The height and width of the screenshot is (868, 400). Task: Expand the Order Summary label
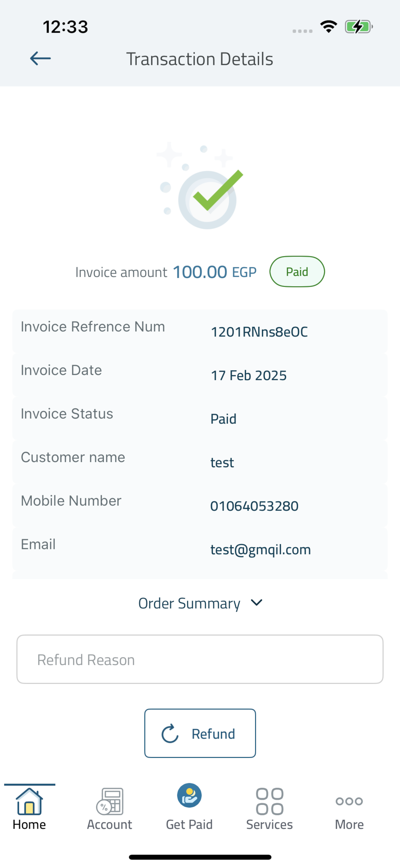[x=189, y=603]
